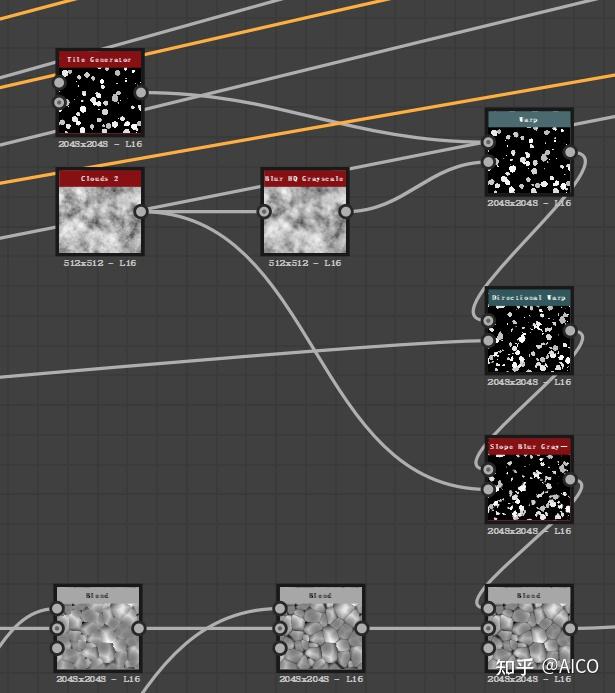This screenshot has width=615, height=693.
Task: Click the output connector of leftmost Blend
Action: pyautogui.click(x=139, y=628)
